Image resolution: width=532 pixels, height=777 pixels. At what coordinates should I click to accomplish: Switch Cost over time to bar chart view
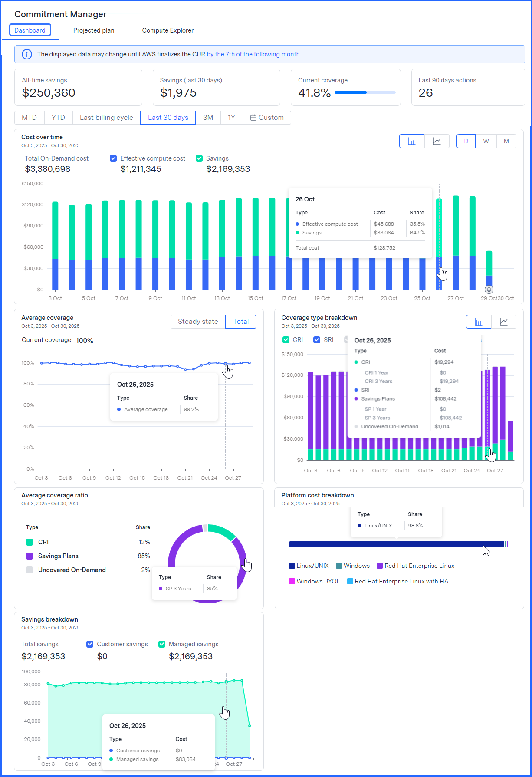411,141
